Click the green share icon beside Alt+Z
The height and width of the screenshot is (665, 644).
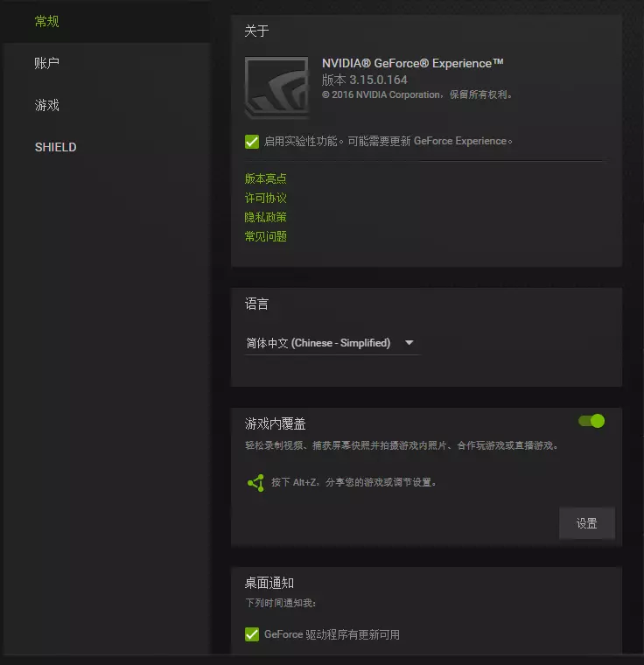tap(255, 483)
